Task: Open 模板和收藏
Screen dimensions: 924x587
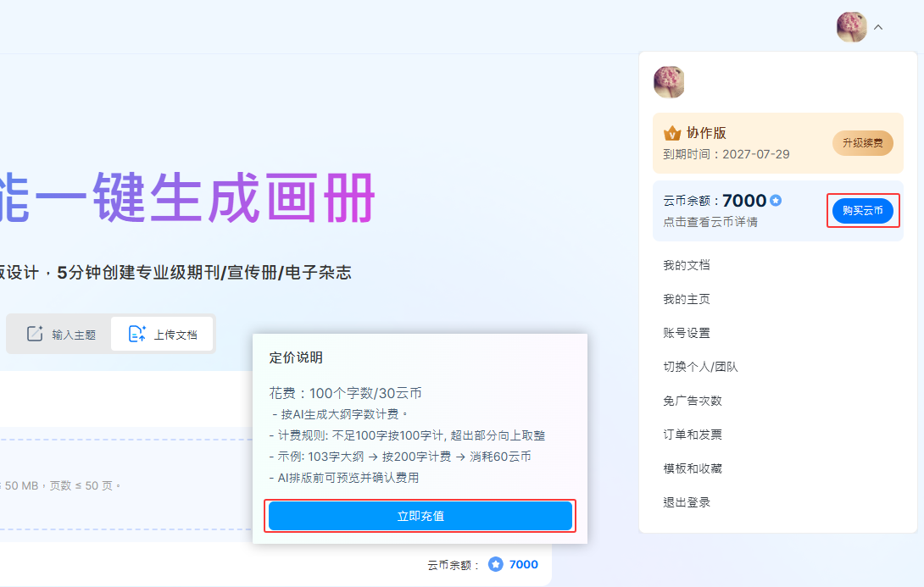Action: click(693, 468)
